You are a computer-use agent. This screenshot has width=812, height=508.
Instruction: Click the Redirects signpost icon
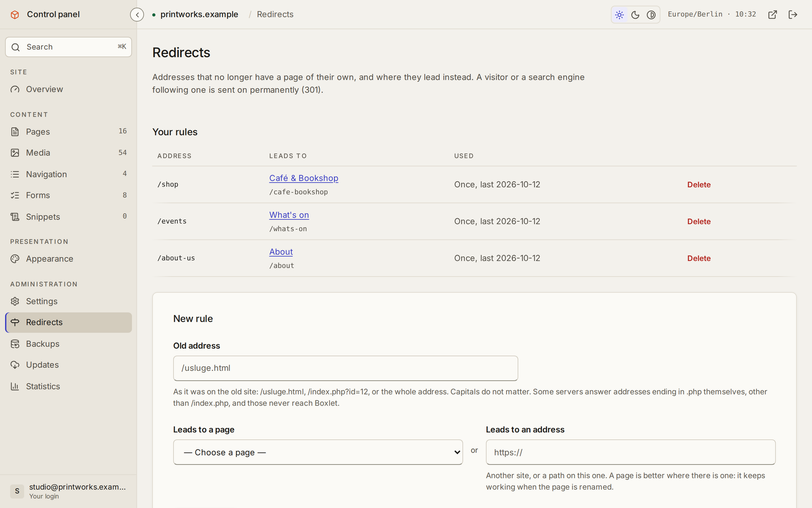(15, 322)
